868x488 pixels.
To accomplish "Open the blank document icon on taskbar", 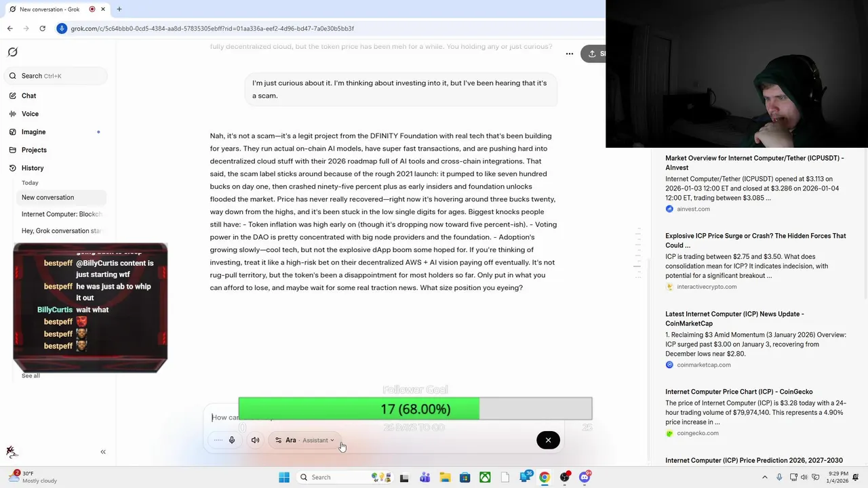I will [505, 477].
